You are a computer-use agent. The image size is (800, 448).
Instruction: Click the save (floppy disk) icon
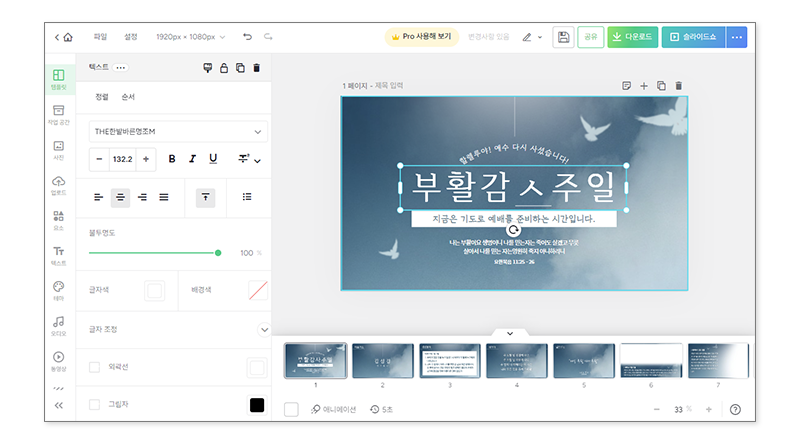coord(563,37)
